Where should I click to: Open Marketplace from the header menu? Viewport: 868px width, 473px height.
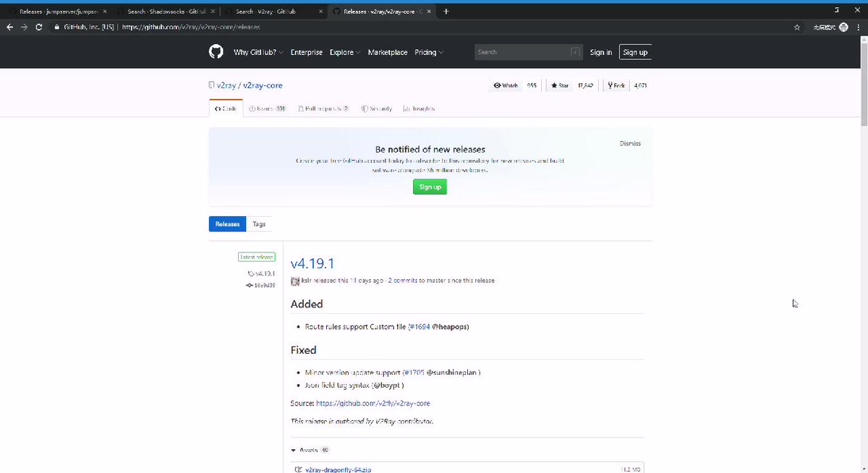[387, 52]
